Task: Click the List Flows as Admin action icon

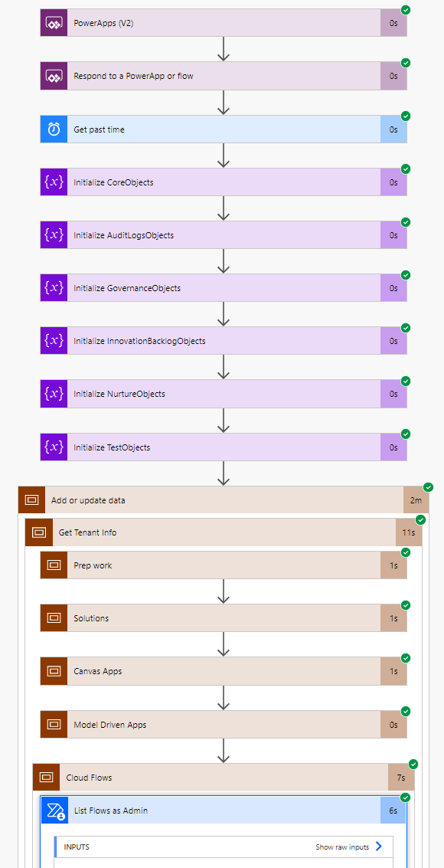Action: [54, 810]
